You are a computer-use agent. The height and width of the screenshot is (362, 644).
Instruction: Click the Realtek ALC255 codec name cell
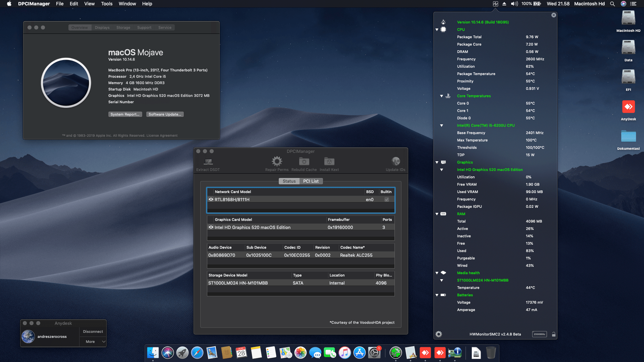356,255
